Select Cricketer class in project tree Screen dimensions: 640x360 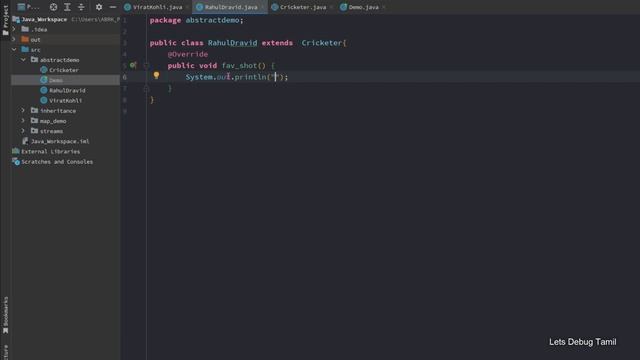click(x=65, y=70)
